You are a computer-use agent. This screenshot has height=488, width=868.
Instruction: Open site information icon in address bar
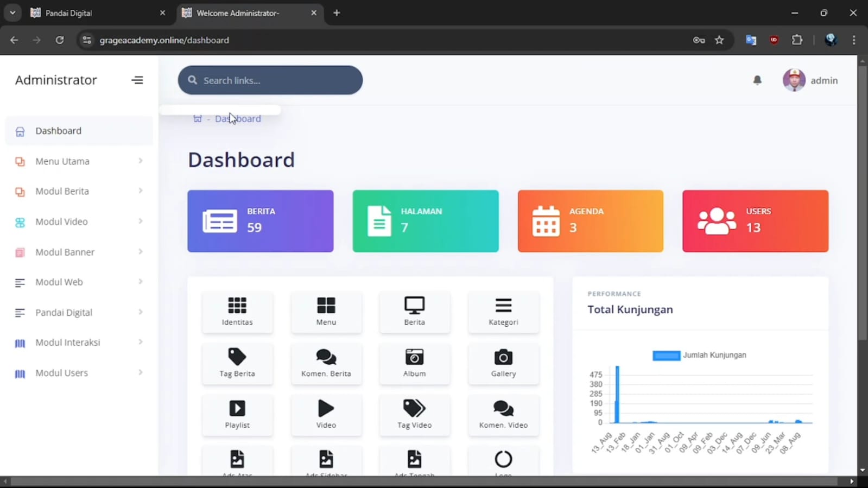point(87,40)
